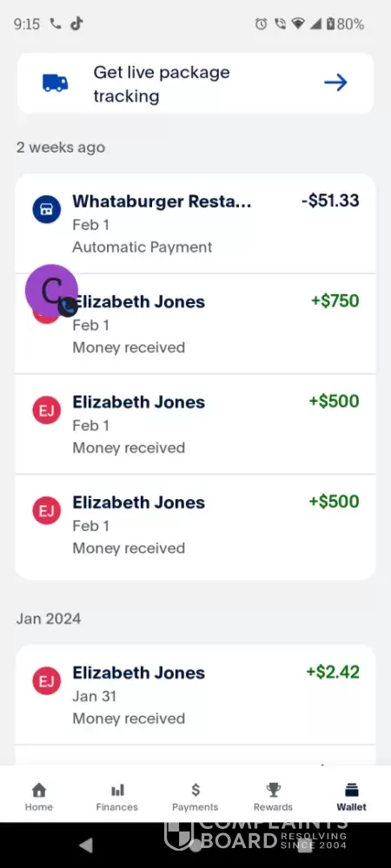Tap the Whataburger store icon
Screen dimensions: 391x868
click(x=47, y=210)
